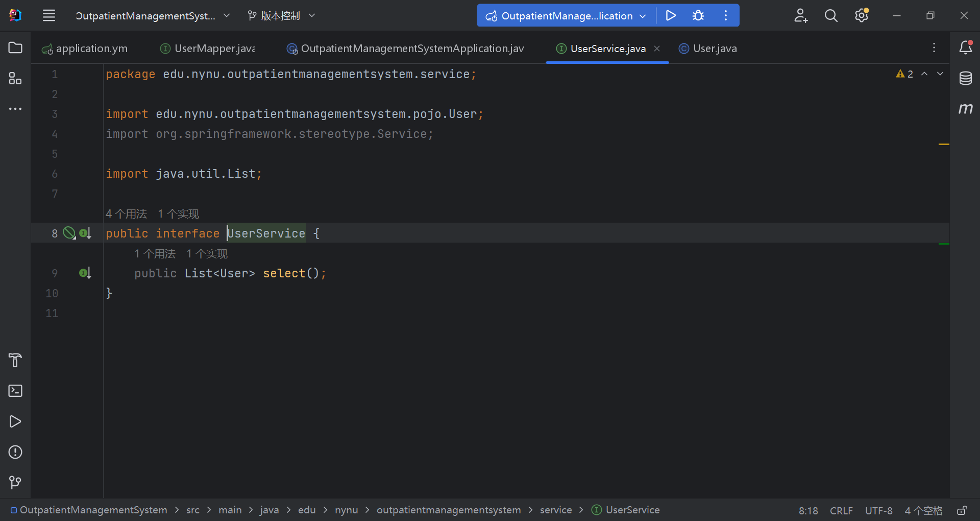980x521 pixels.
Task: Click the no-bean gutter icon on line 8
Action: click(x=69, y=233)
